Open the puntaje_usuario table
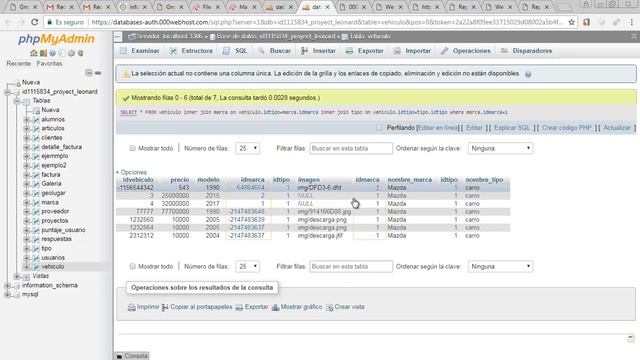640x360 pixels. [63, 230]
